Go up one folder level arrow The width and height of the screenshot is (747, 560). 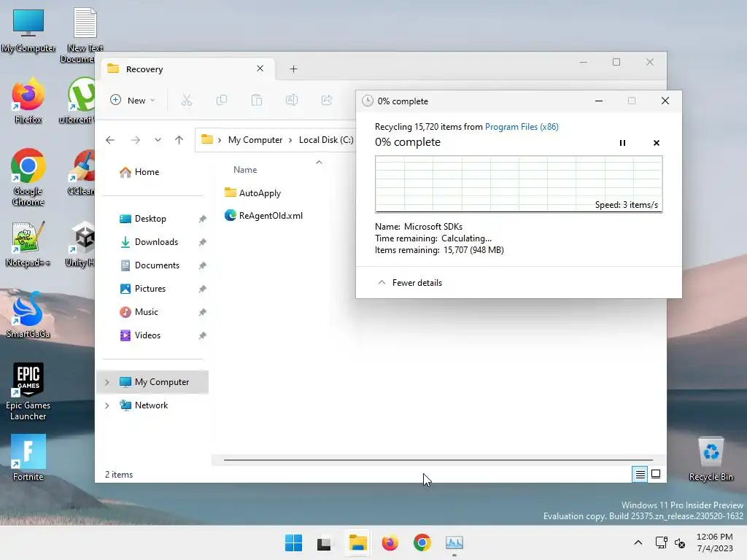point(179,140)
